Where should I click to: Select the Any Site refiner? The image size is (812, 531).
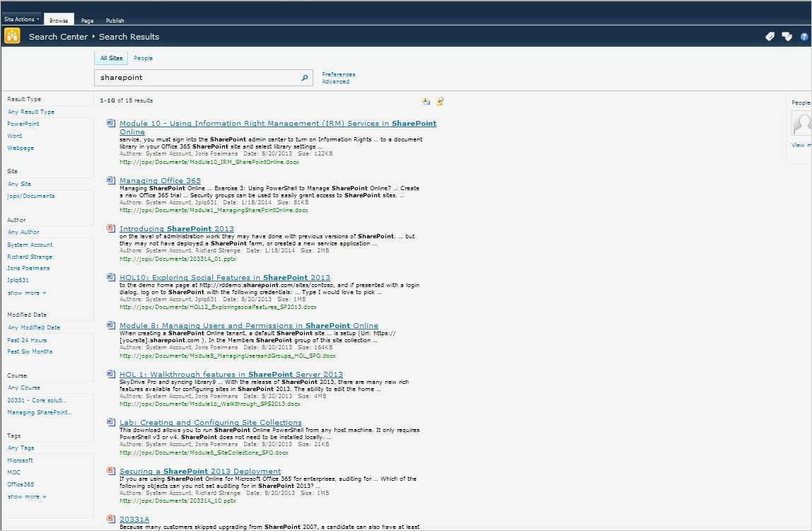pos(19,184)
